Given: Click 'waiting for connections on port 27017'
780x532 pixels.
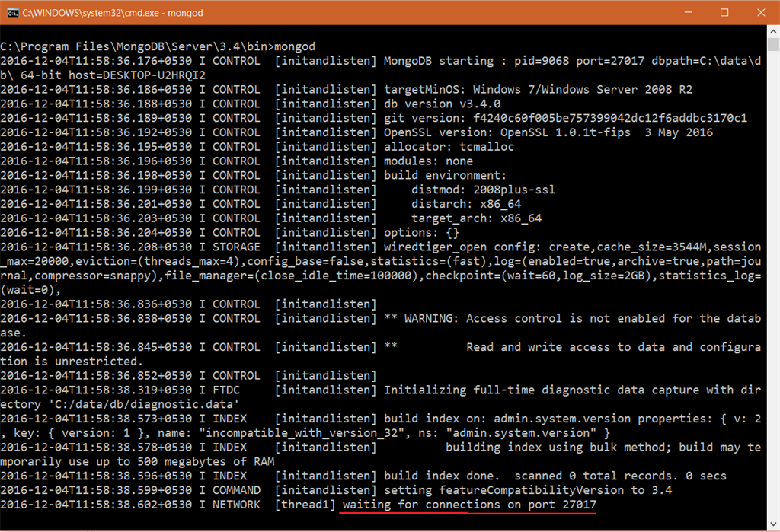Looking at the screenshot, I should click(x=469, y=505).
